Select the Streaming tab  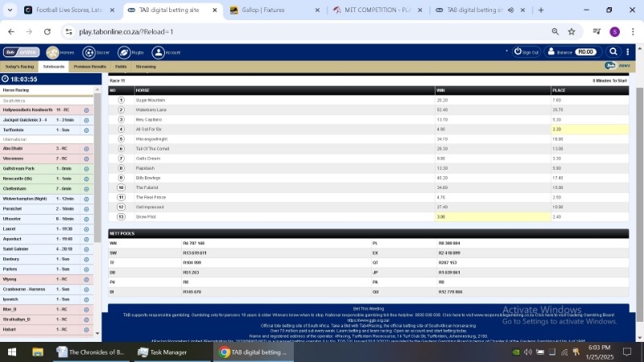click(146, 67)
